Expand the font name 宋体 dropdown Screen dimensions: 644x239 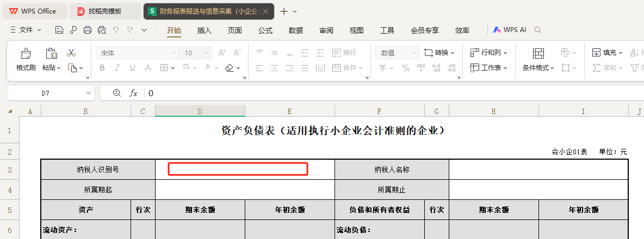coord(174,53)
